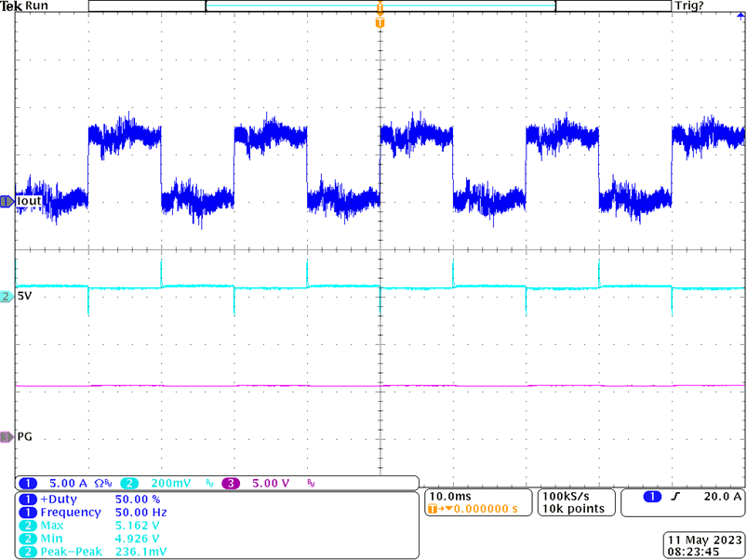Click the channel 2 5V ground marker

[x=7, y=296]
